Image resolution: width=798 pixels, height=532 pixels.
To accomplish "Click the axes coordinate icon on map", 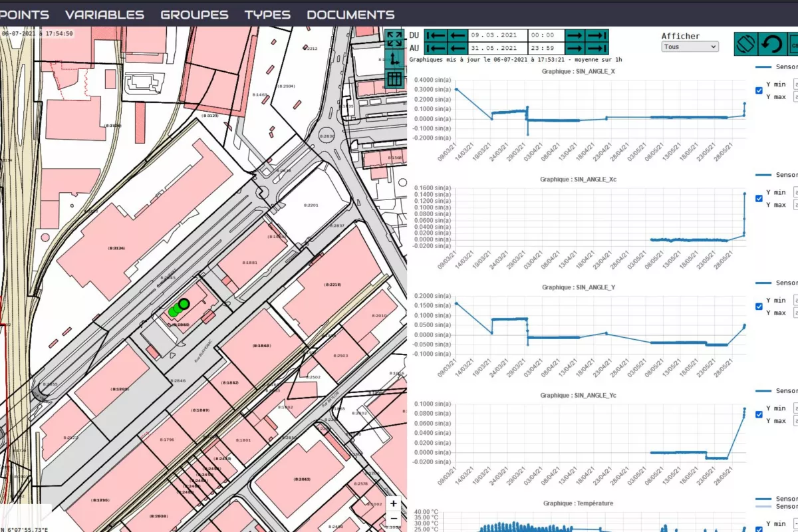I will tap(394, 59).
